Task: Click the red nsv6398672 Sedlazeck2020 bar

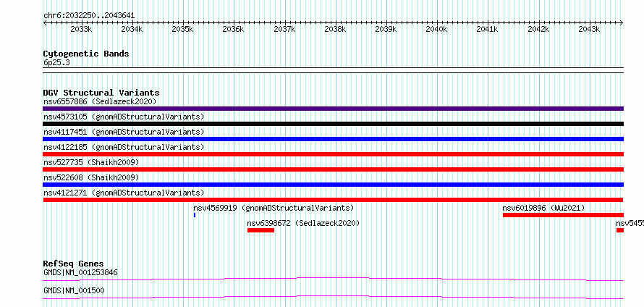Action: pyautogui.click(x=260, y=230)
